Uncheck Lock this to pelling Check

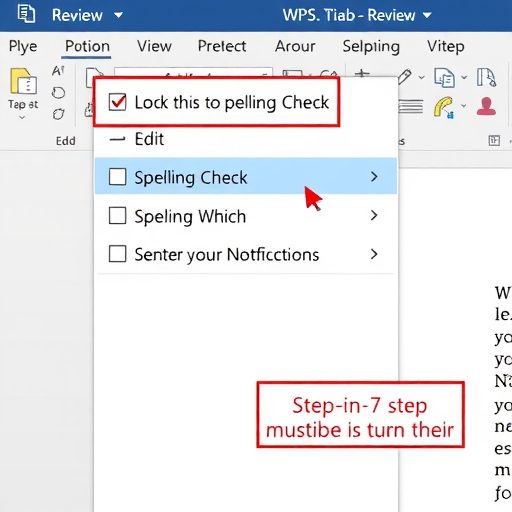[117, 102]
